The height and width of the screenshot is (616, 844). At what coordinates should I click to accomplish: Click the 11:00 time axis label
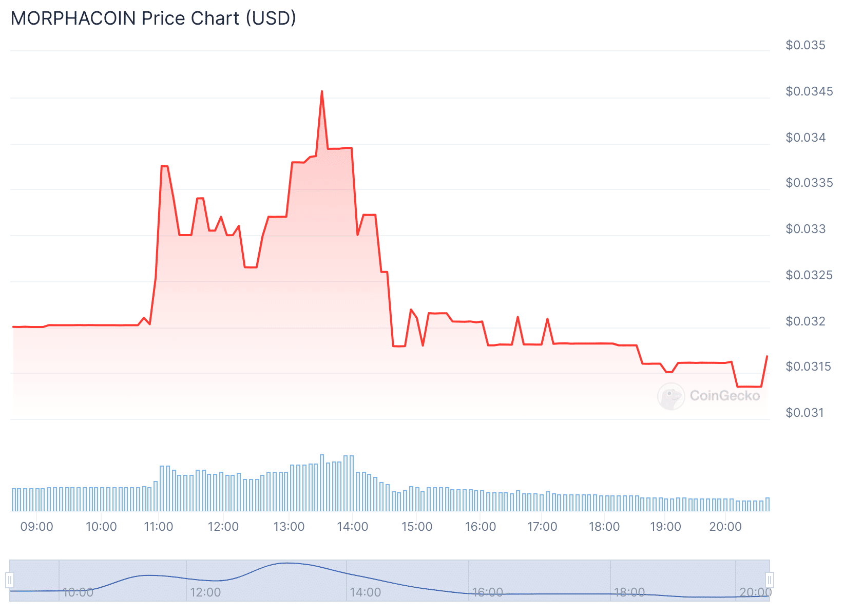pos(159,527)
